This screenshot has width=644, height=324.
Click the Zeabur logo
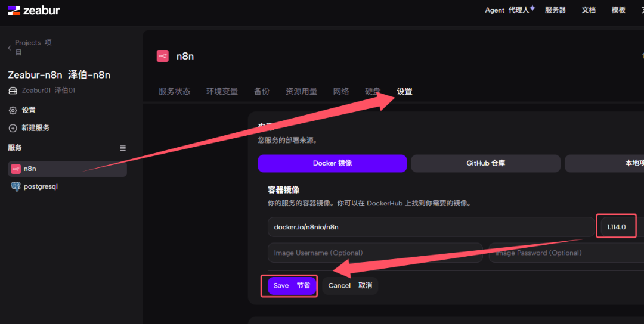(x=33, y=11)
